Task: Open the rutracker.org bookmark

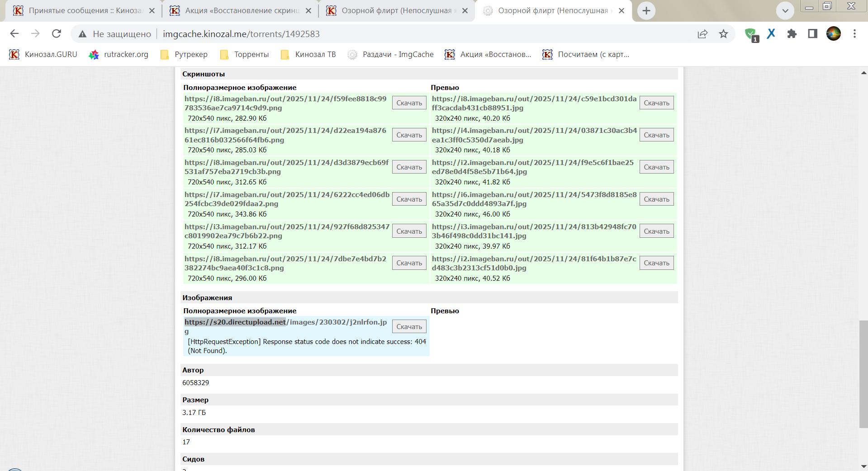Action: (119, 55)
